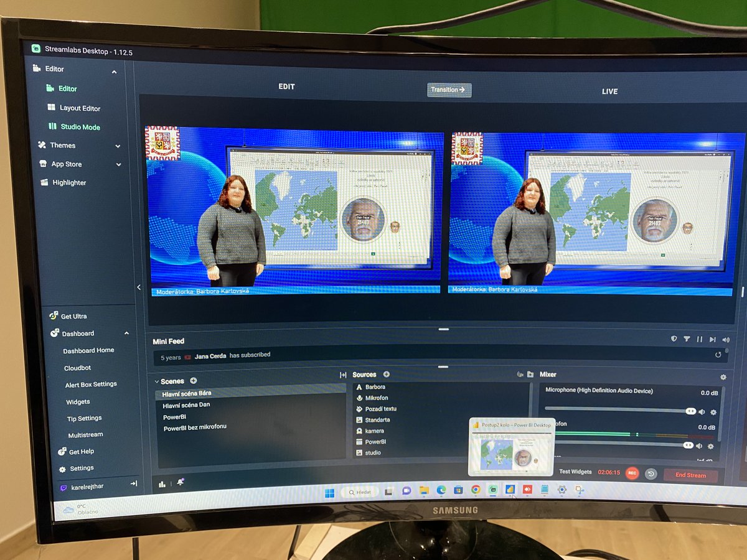Click the Hledat search box in taskbar
This screenshot has width=747, height=560.
click(x=359, y=492)
